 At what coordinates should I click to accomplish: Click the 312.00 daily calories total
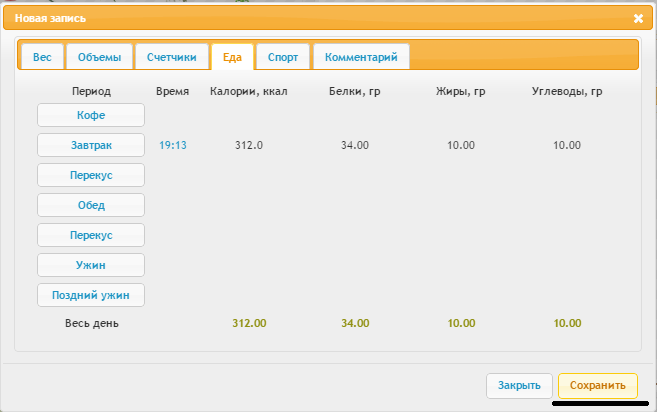pos(249,323)
